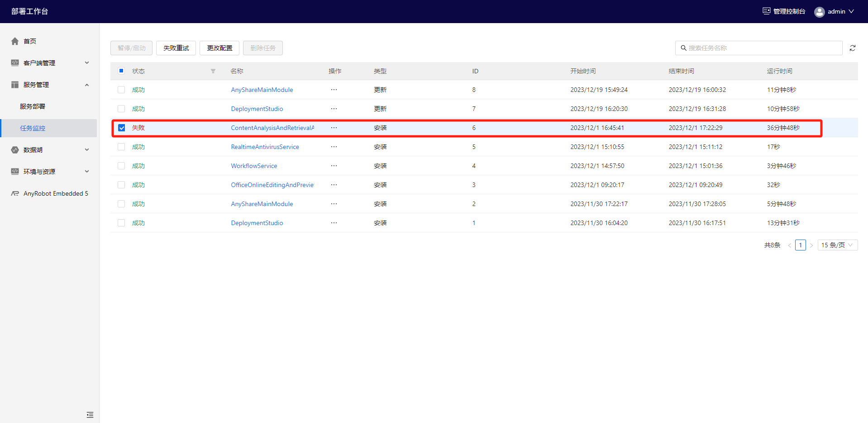Open the OfficeOnlineEditingAndPreview task link
Viewport: 868px width, 423px height.
click(x=272, y=185)
